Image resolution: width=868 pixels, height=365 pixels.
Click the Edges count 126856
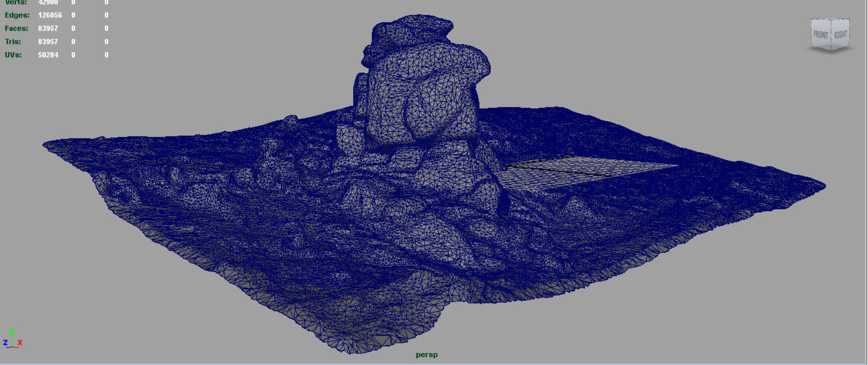tap(50, 15)
